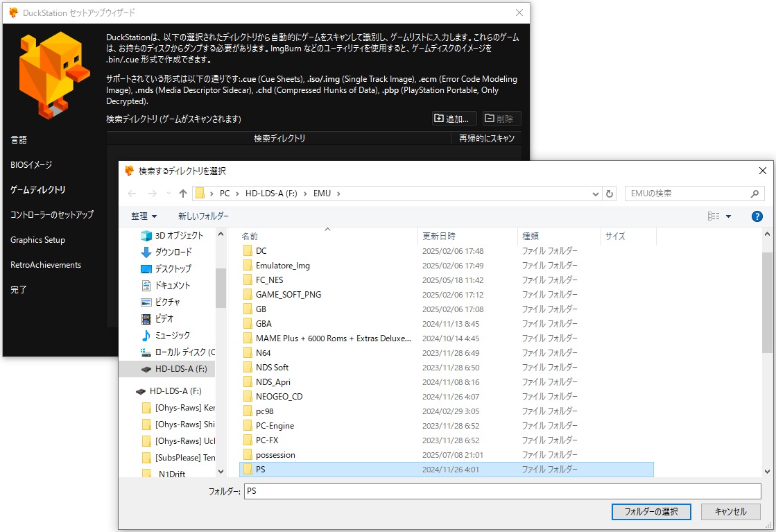Click the フォルダー name input field

[502, 491]
